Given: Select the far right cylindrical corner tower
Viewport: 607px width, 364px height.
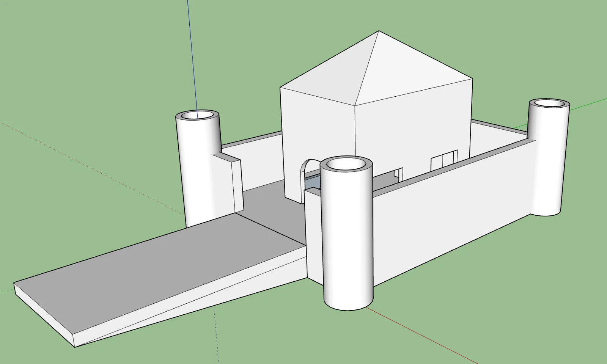Looking at the screenshot, I should [x=549, y=157].
